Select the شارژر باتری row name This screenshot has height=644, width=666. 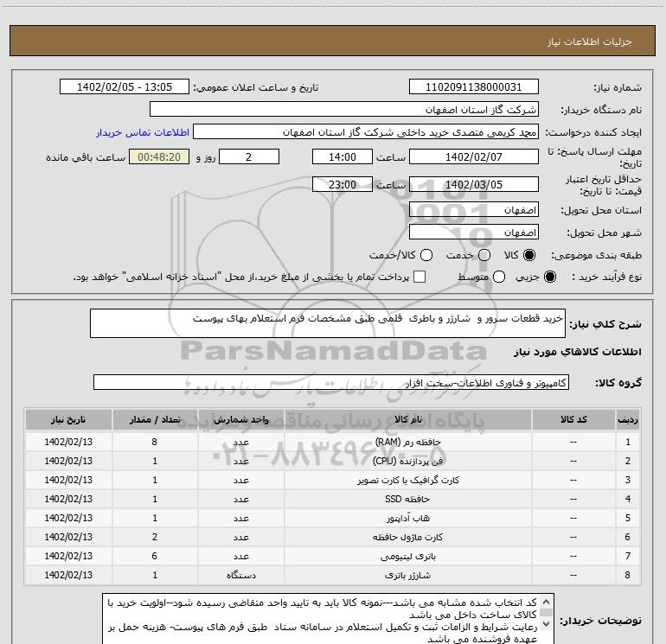click(407, 575)
